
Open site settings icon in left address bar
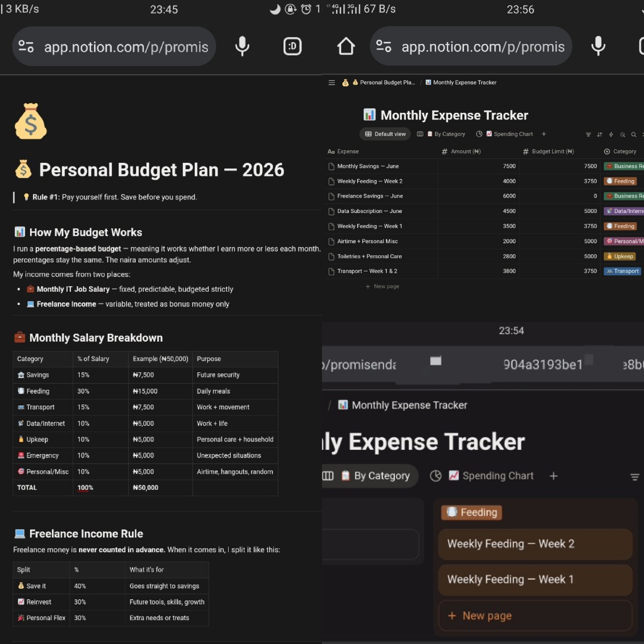26,46
